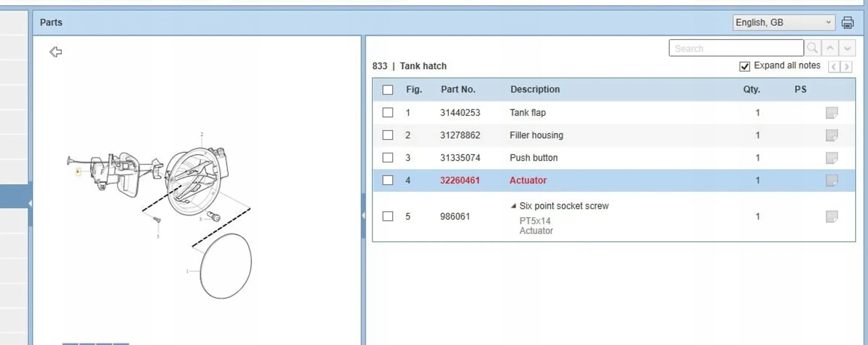Click part number 31278862
This screenshot has width=868, height=345.
coord(460,135)
